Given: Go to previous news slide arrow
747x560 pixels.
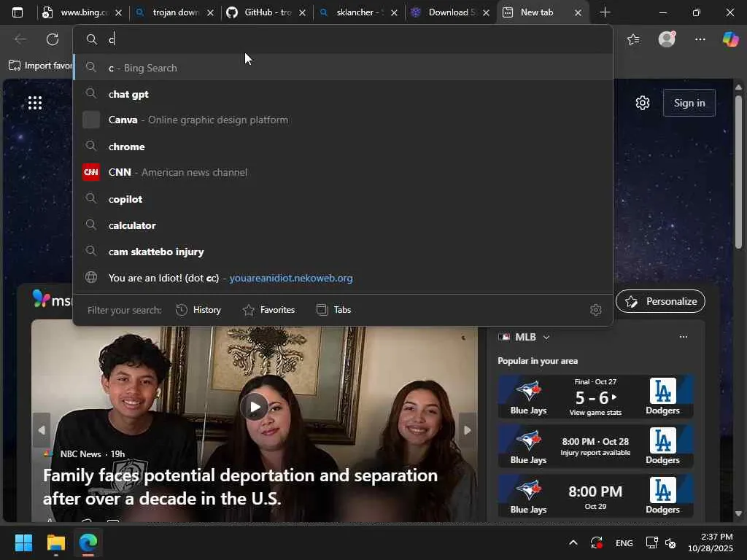Looking at the screenshot, I should [x=42, y=430].
